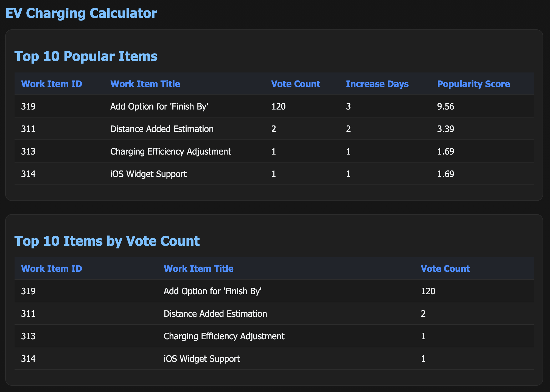Image resolution: width=550 pixels, height=392 pixels.
Task: Select Charging Efficiency Adjustment in Popular Items
Action: [x=170, y=152]
